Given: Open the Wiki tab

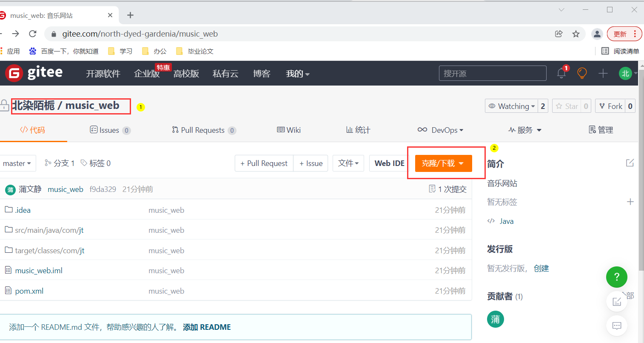Looking at the screenshot, I should (x=289, y=130).
